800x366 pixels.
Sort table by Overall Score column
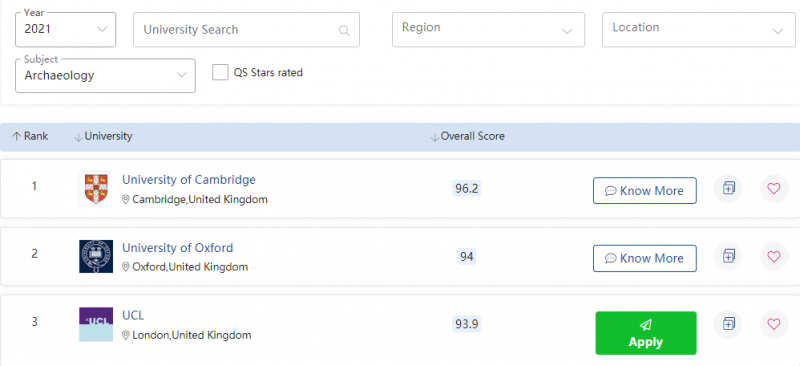point(468,136)
